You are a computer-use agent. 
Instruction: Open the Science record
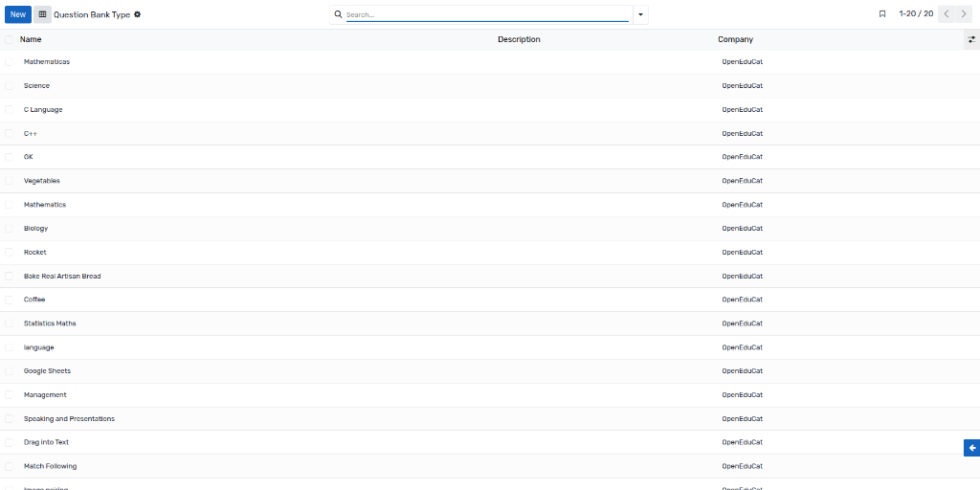pos(37,85)
